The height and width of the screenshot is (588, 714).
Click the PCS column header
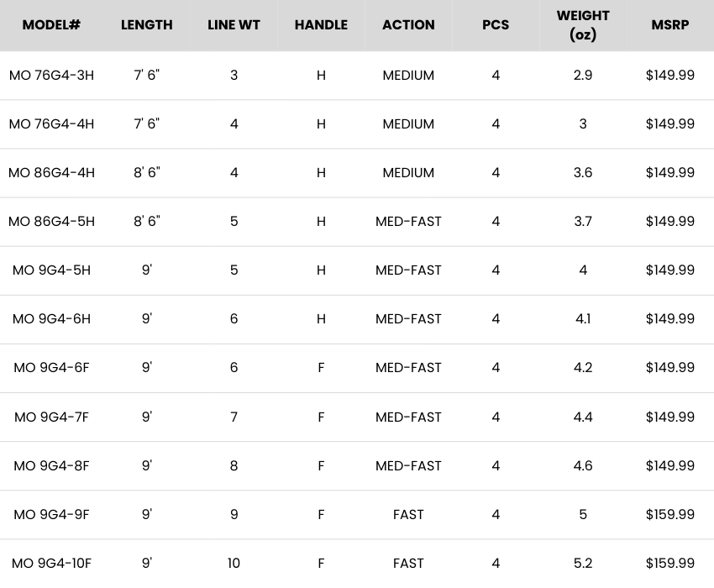[496, 25]
